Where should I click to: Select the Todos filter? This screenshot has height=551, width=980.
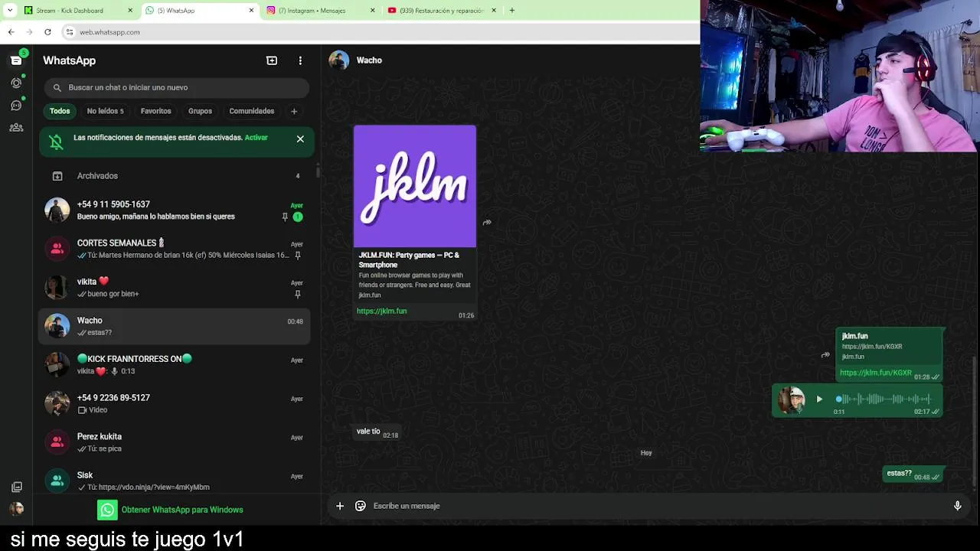[60, 111]
